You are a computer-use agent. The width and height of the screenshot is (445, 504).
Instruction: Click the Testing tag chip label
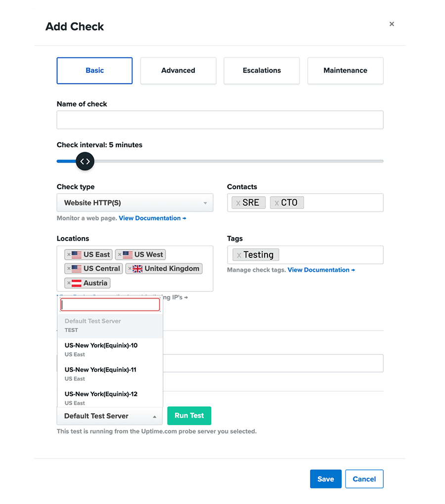click(259, 255)
